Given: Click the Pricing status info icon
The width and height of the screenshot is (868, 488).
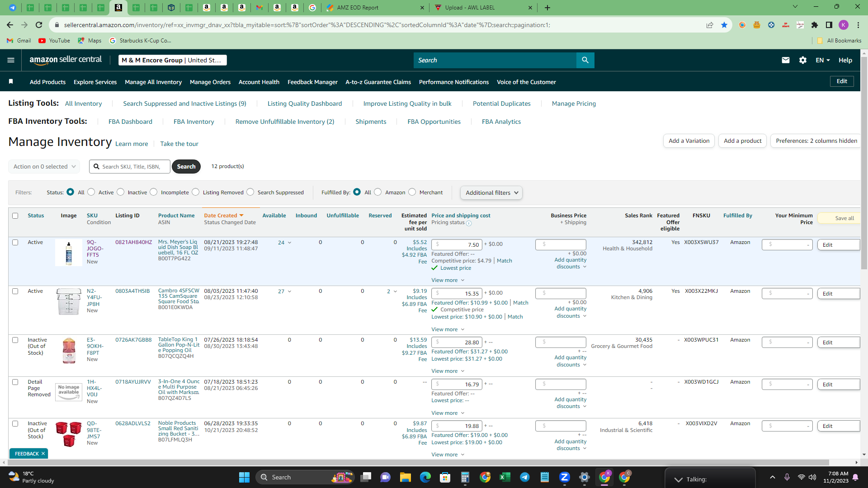Looking at the screenshot, I should tap(469, 223).
